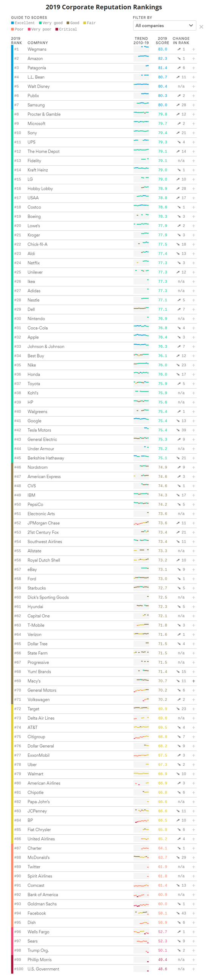Screen dimensions: 208x980
Task: Click the Critical dark red legend swatch
Action: click(57, 29)
